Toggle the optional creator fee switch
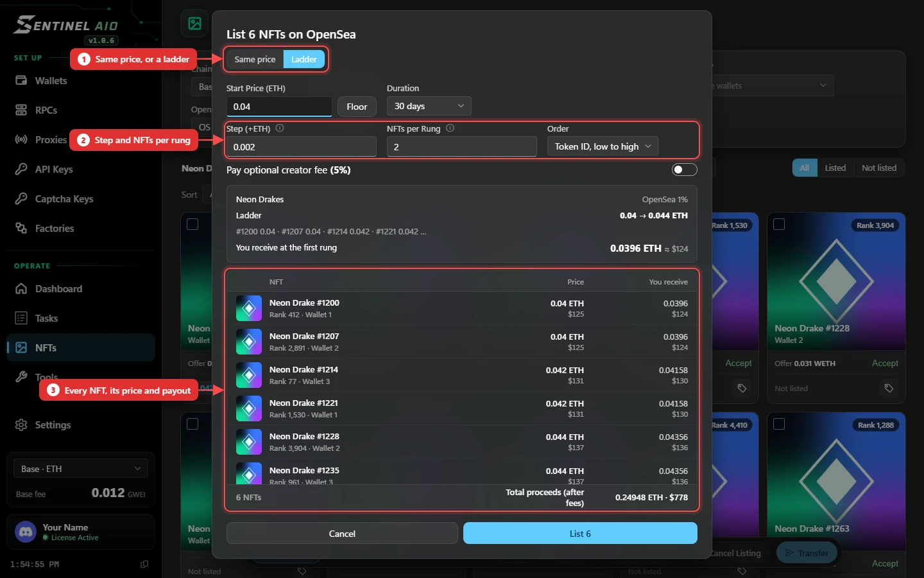Image resolution: width=924 pixels, height=578 pixels. coord(684,170)
